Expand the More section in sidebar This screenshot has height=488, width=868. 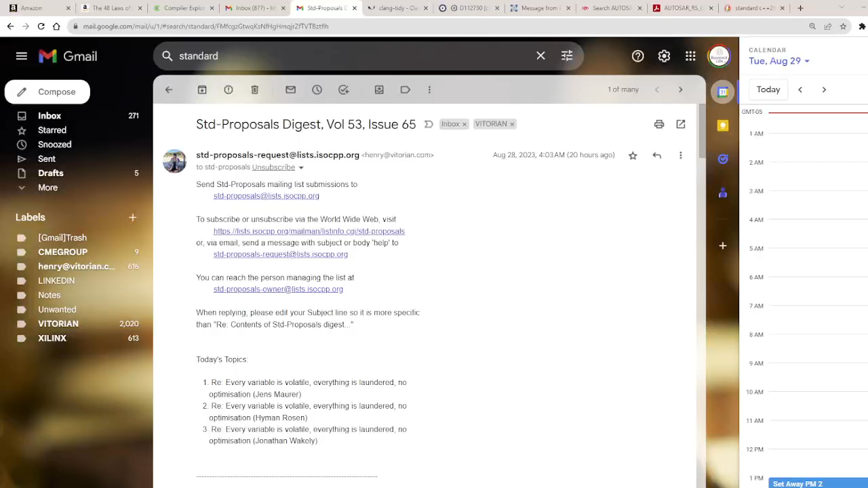coord(47,188)
